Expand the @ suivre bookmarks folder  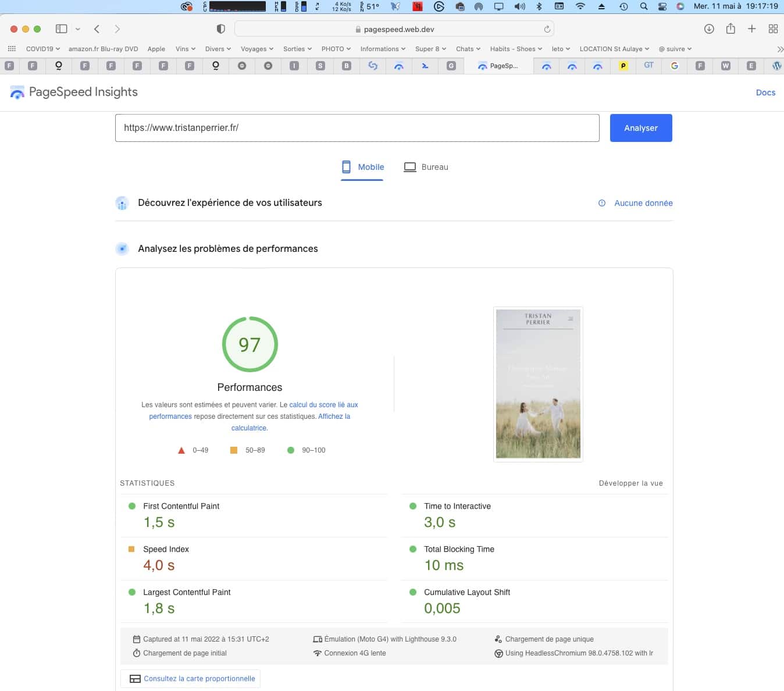pos(675,49)
